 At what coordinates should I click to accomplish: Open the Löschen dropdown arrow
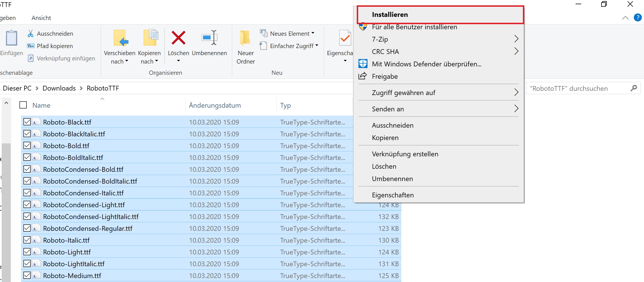click(x=178, y=61)
